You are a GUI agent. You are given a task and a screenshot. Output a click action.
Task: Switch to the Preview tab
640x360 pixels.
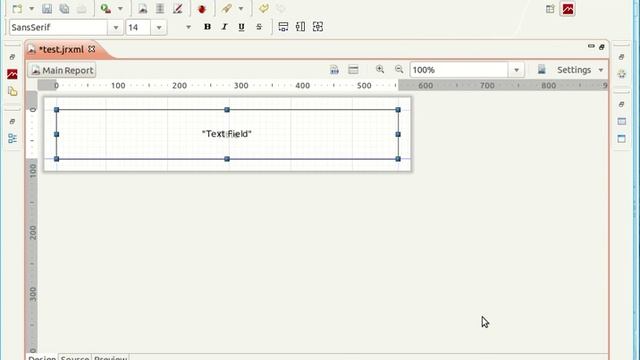[111, 358]
